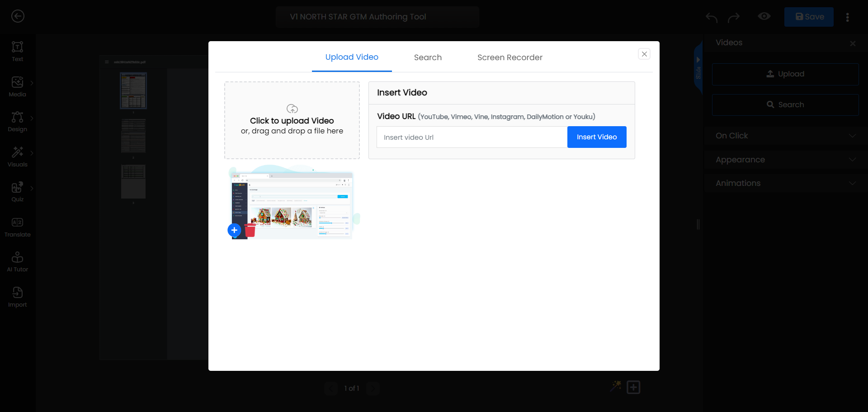
Task: Click the project title field
Action: [377, 17]
